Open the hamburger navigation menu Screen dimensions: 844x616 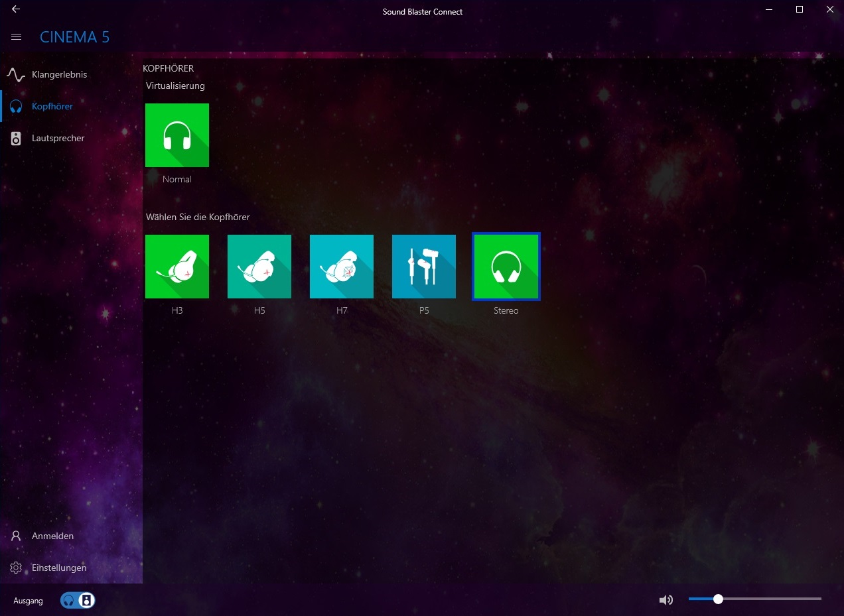(17, 37)
